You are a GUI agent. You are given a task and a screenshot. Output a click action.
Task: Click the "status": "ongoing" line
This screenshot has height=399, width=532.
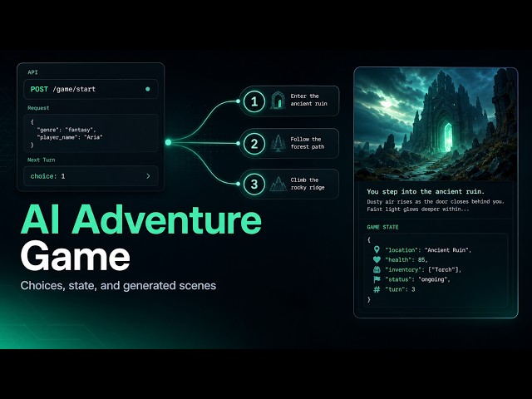(x=417, y=279)
